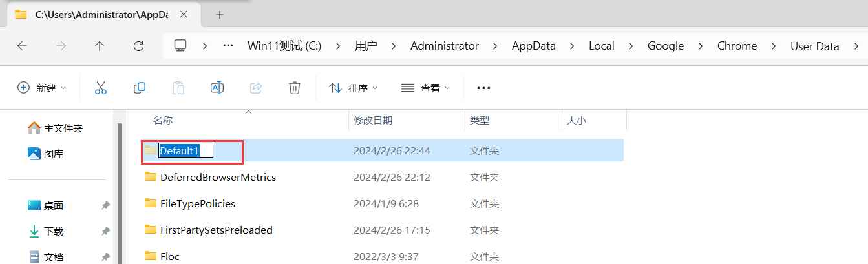The width and height of the screenshot is (868, 264).
Task: Expand chevron after Administrator breadcrumb
Action: (x=496, y=46)
